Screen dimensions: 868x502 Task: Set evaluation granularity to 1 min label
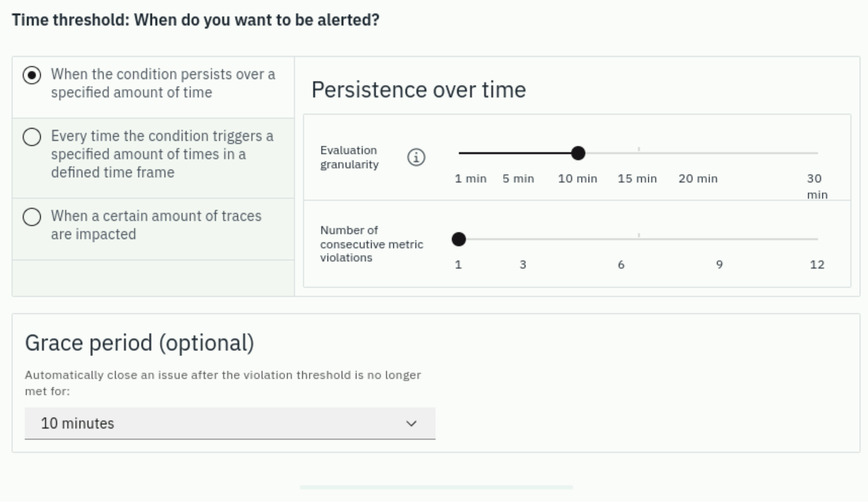[x=471, y=178]
